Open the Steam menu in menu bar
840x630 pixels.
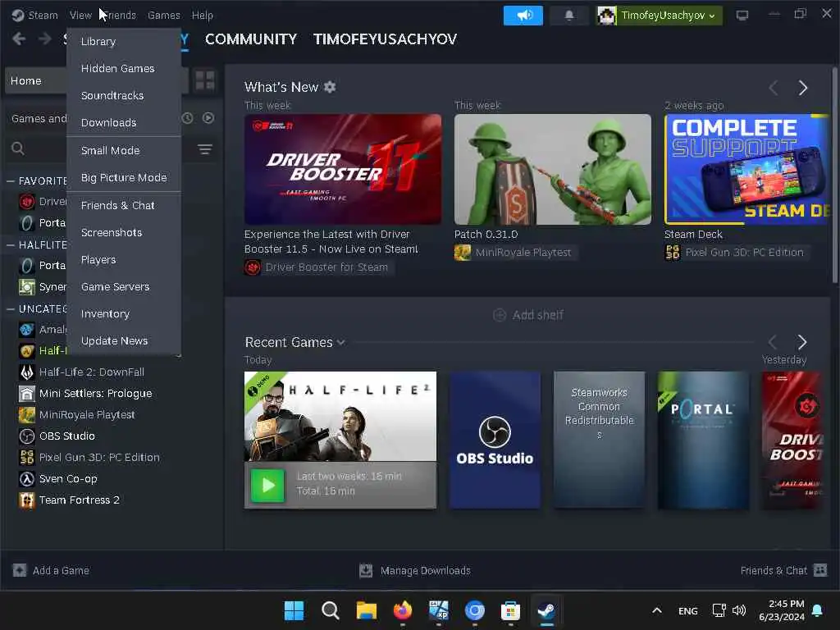tap(35, 16)
